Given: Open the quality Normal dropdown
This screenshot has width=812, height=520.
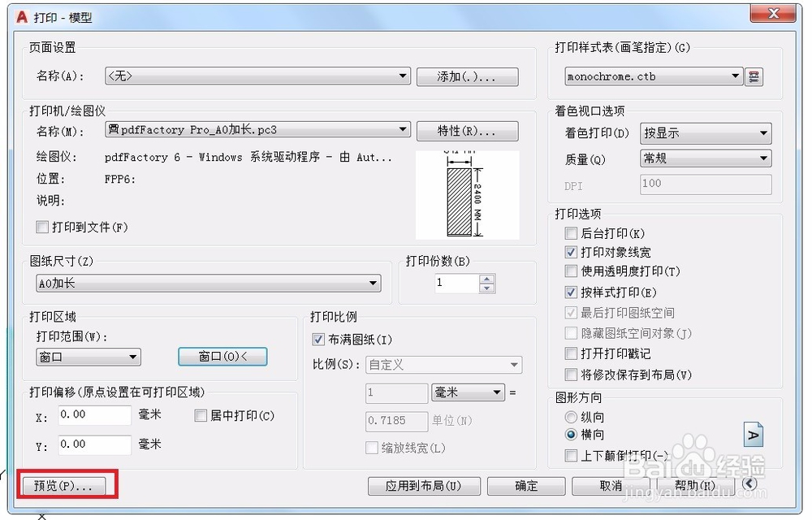Looking at the screenshot, I should (706, 158).
